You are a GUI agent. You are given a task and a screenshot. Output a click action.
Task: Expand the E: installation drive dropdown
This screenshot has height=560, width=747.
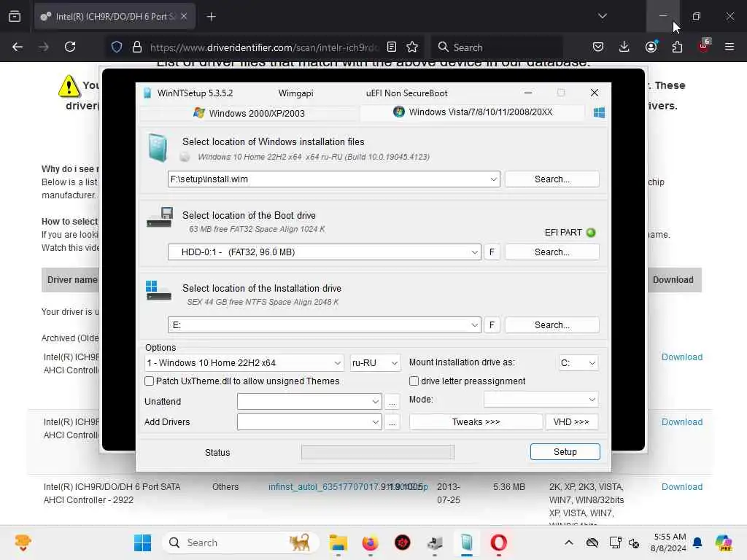pyautogui.click(x=474, y=325)
